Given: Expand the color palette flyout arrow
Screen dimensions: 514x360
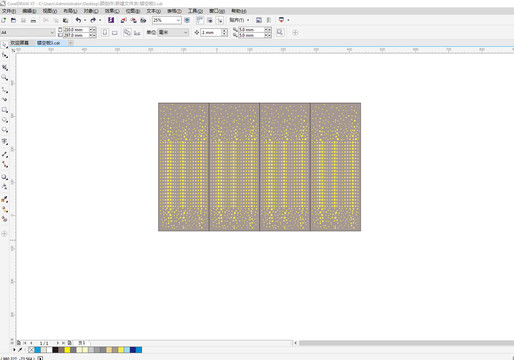Looking at the screenshot, I should pos(14,350).
